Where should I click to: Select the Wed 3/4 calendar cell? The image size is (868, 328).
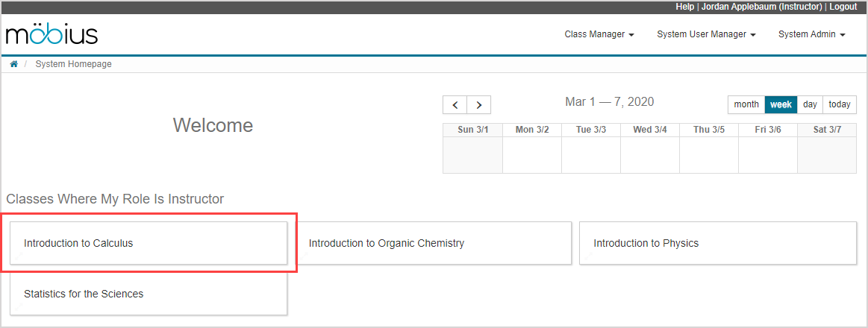(649, 155)
